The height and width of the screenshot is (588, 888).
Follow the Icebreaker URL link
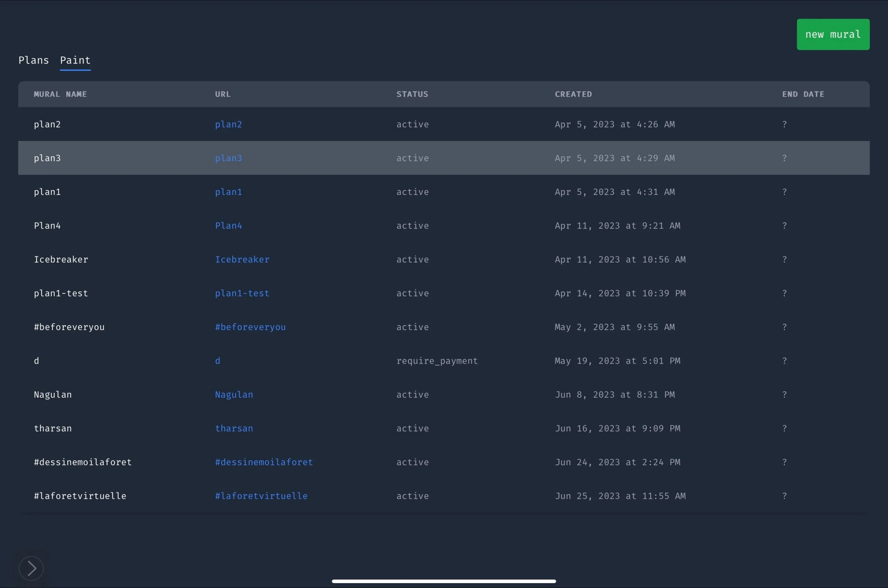pyautogui.click(x=242, y=259)
